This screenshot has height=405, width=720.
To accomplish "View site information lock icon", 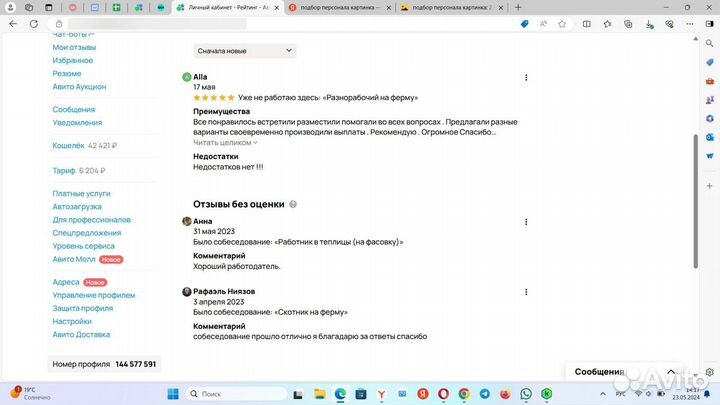I will (59, 24).
